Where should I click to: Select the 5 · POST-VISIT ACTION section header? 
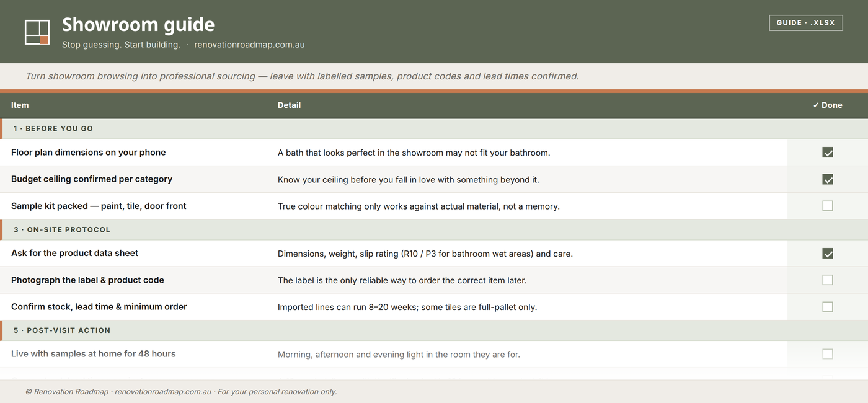tap(434, 330)
